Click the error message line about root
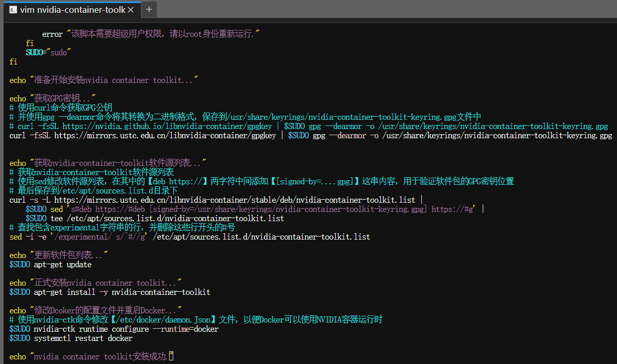This screenshot has width=617, height=364. pyautogui.click(x=151, y=34)
